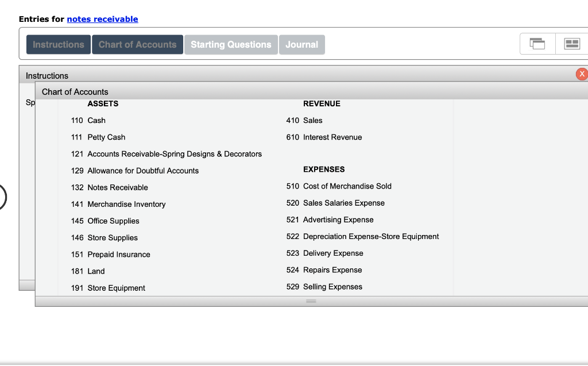Select the cascade windows view icon

pos(537,44)
